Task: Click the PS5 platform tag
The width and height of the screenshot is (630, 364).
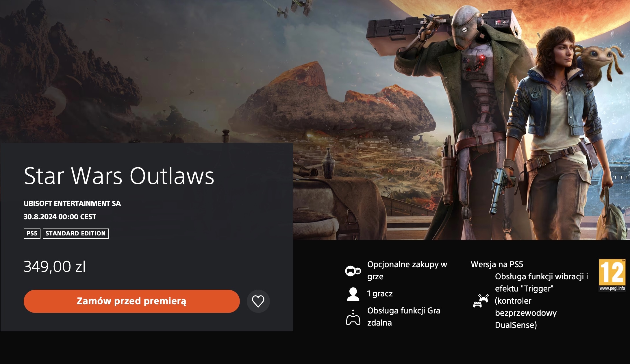Action: point(32,233)
